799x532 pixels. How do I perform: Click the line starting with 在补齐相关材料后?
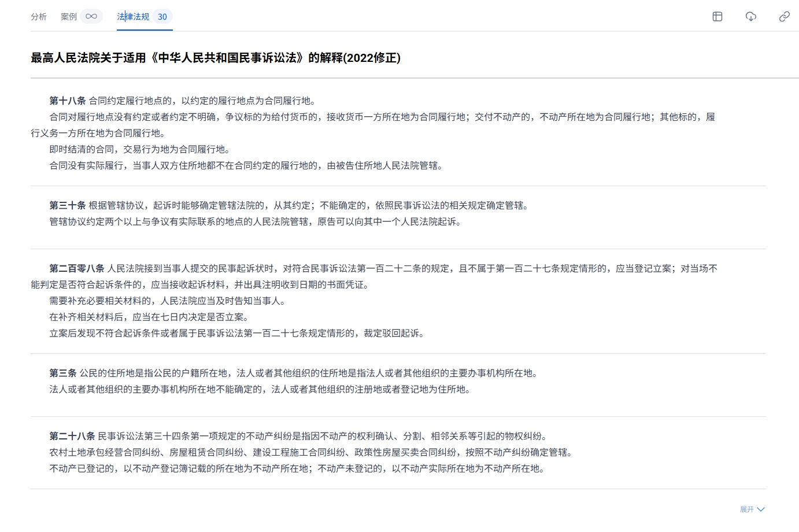(x=150, y=317)
